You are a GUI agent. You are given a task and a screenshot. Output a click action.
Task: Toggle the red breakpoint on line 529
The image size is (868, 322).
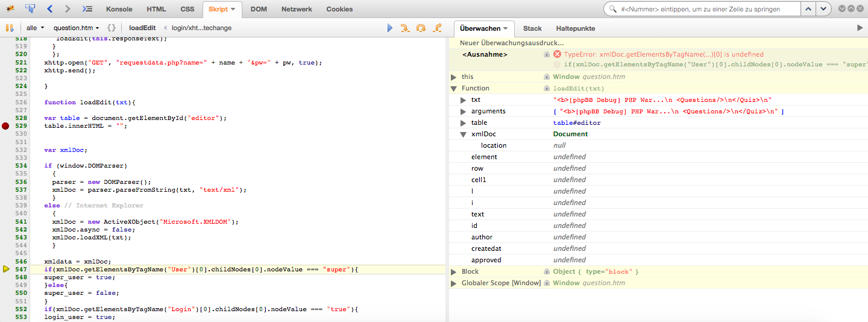tap(5, 126)
